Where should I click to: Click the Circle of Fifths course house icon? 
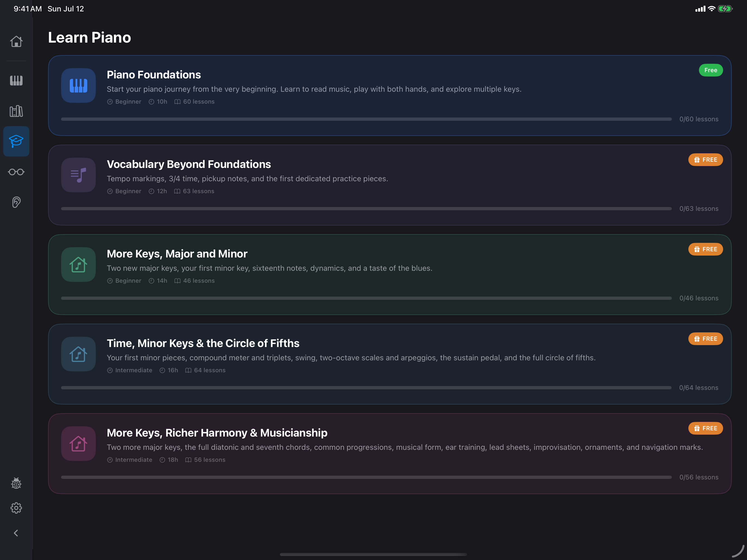coord(78,354)
